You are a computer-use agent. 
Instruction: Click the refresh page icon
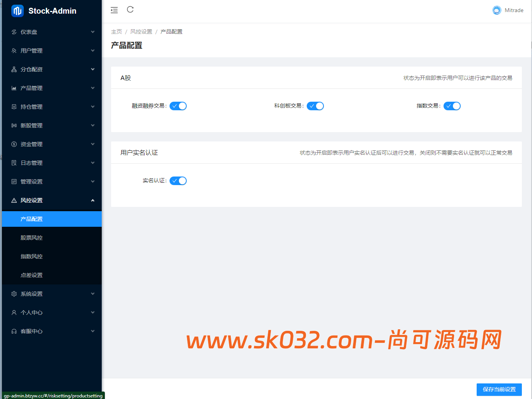130,10
